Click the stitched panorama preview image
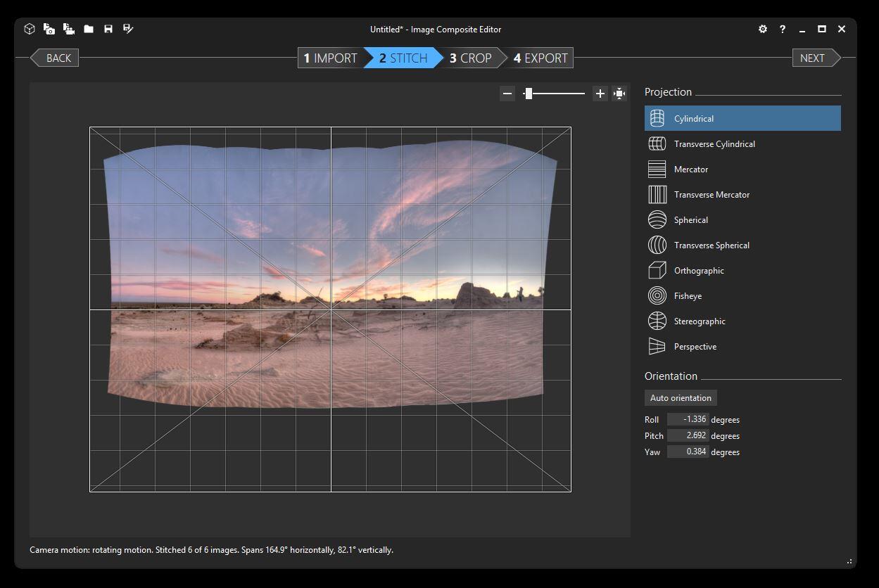Screen dimensions: 879x588 (331, 274)
